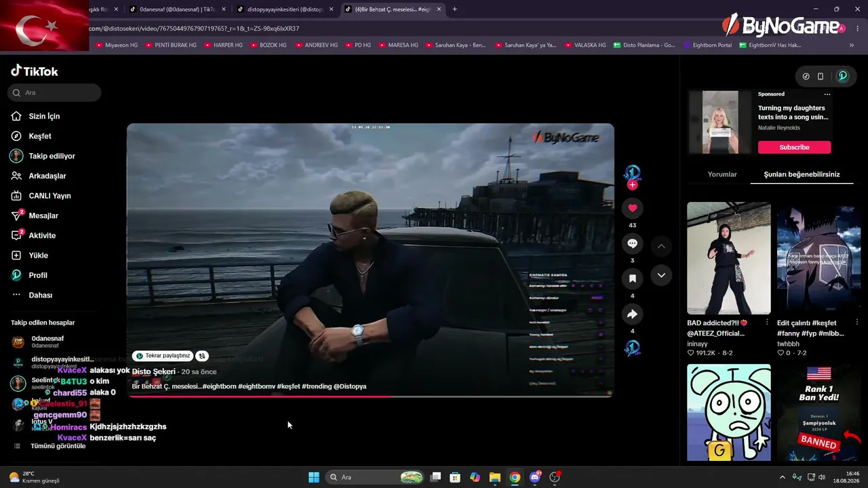Click repost arrows icon beside Tekrar paylaştınız
The height and width of the screenshot is (488, 868).
point(201,356)
